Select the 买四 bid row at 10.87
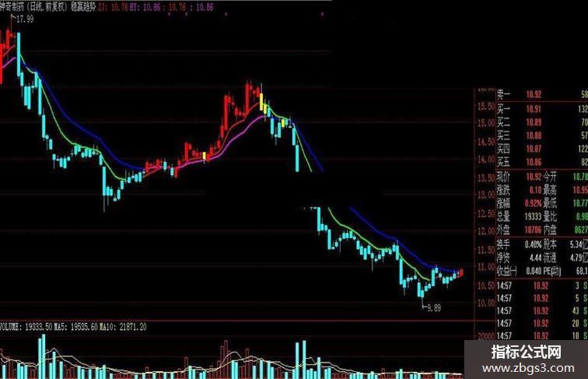Viewport: 588px width, 379px height. point(542,149)
